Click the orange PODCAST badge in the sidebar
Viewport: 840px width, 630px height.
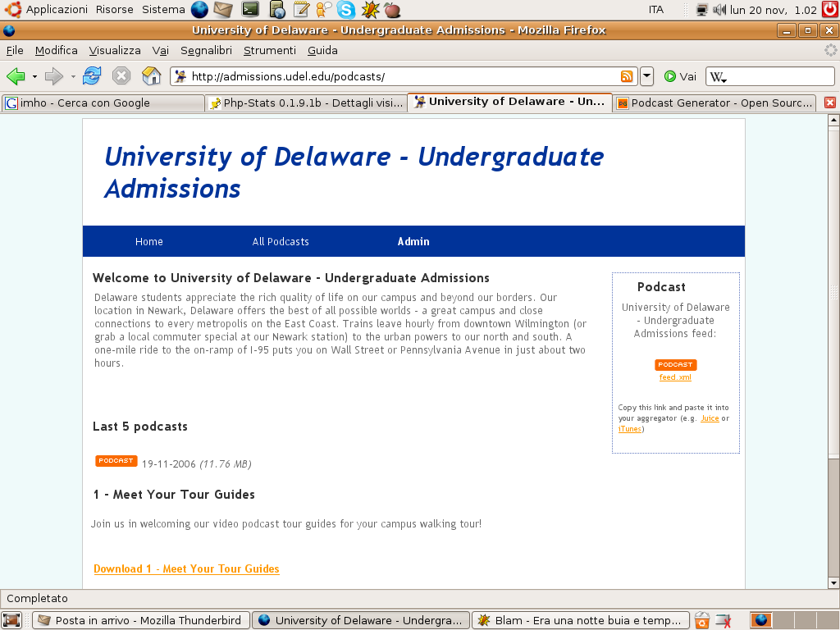pos(675,364)
